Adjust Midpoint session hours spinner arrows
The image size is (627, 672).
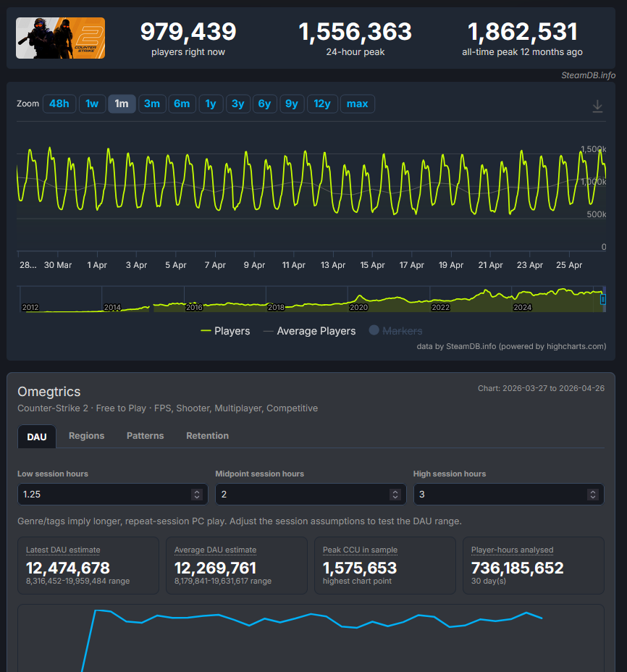tap(395, 495)
